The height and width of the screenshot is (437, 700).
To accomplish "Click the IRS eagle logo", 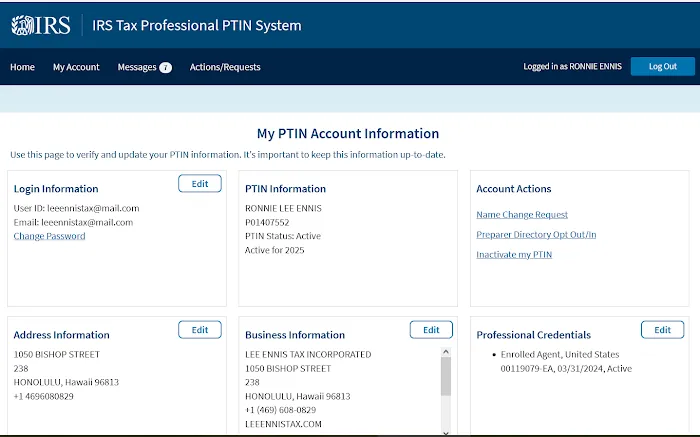I will click(41, 25).
